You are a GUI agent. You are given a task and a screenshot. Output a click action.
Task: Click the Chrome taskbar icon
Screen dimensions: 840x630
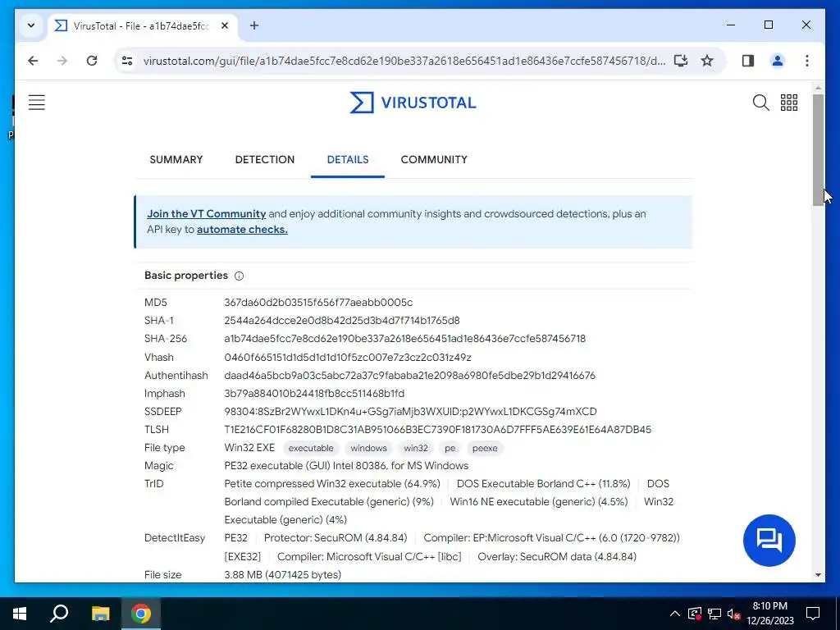[x=141, y=614]
